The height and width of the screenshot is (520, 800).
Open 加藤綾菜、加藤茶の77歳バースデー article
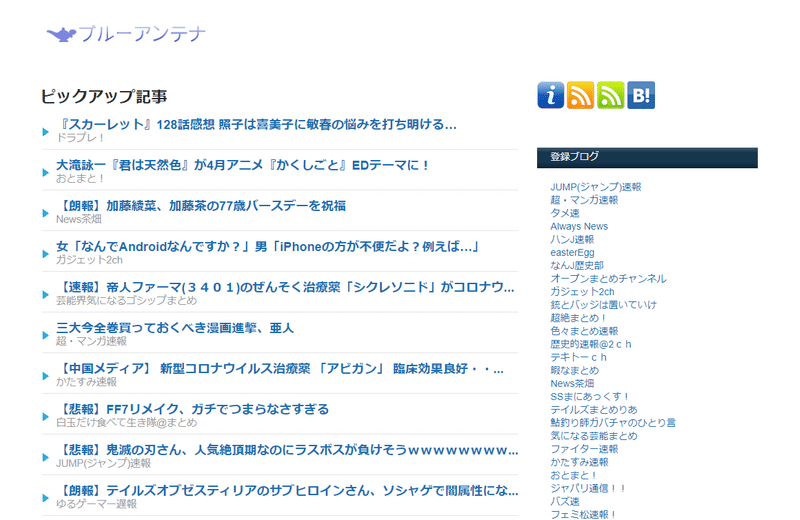[x=201, y=206]
